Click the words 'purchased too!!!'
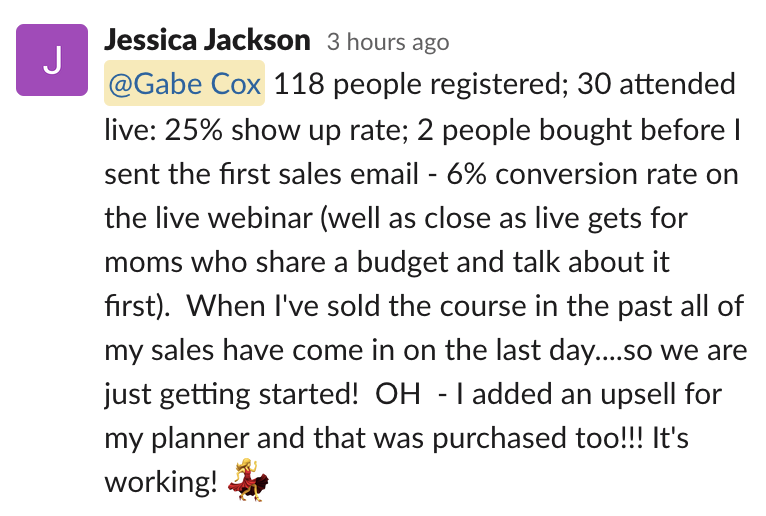 click(538, 439)
